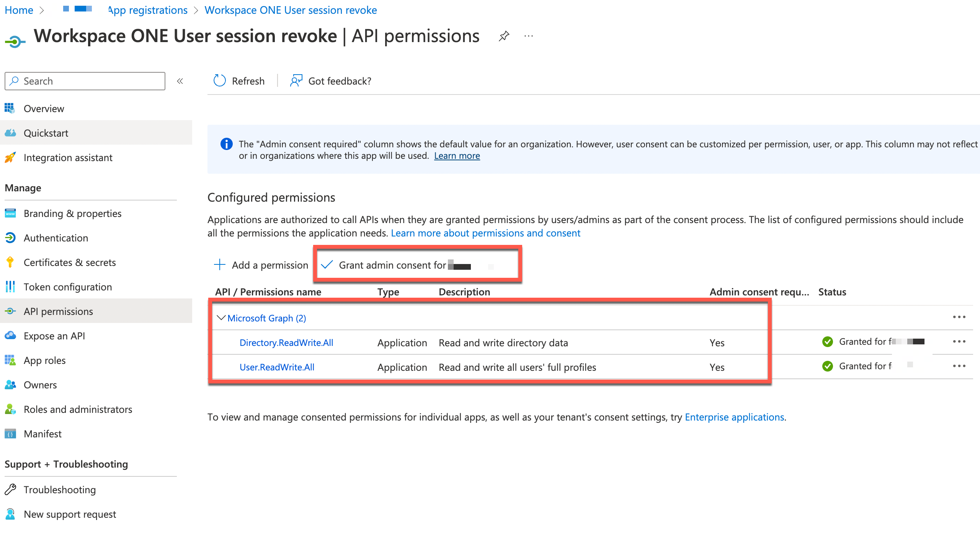Screen dimensions: 980x551
Task: Select Branding & properties in sidebar
Action: click(72, 214)
